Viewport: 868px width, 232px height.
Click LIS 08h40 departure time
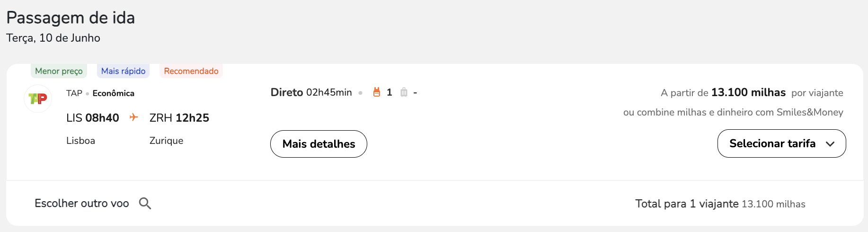[93, 118]
